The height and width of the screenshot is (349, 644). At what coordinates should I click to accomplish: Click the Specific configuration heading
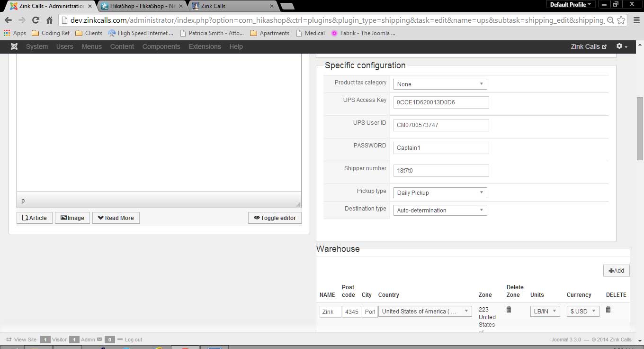click(x=365, y=65)
